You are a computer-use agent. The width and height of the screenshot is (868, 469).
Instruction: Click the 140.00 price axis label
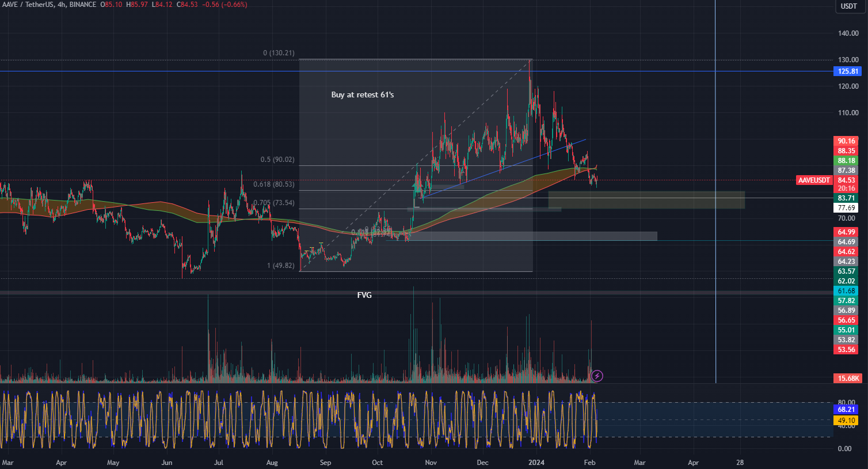pos(848,33)
